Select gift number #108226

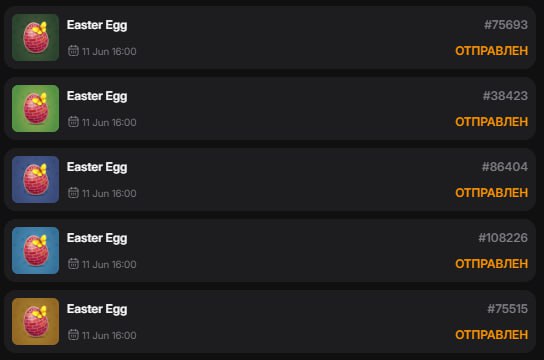pyautogui.click(x=503, y=238)
